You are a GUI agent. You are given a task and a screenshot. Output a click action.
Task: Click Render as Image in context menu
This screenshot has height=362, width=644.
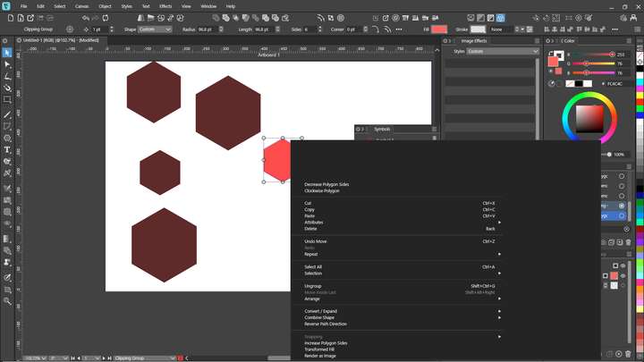[322, 356]
